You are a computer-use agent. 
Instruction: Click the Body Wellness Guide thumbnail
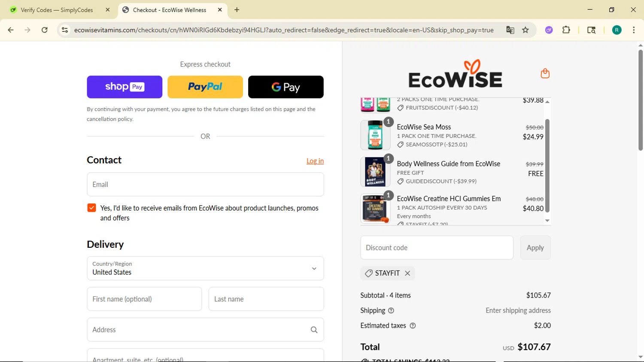point(375,172)
